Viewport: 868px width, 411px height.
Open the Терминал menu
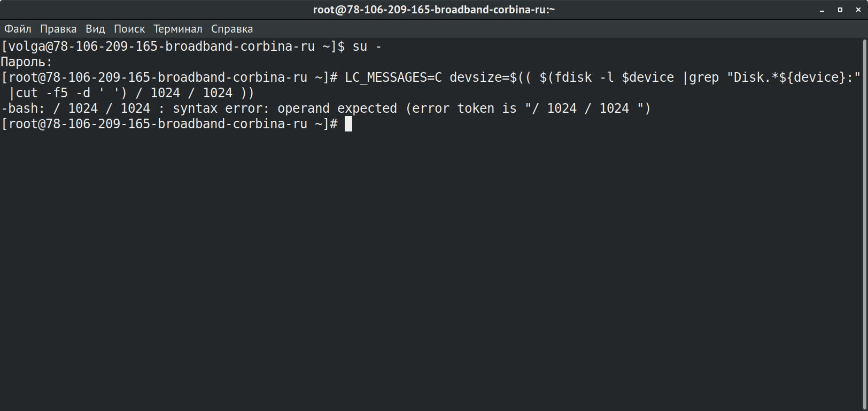178,29
